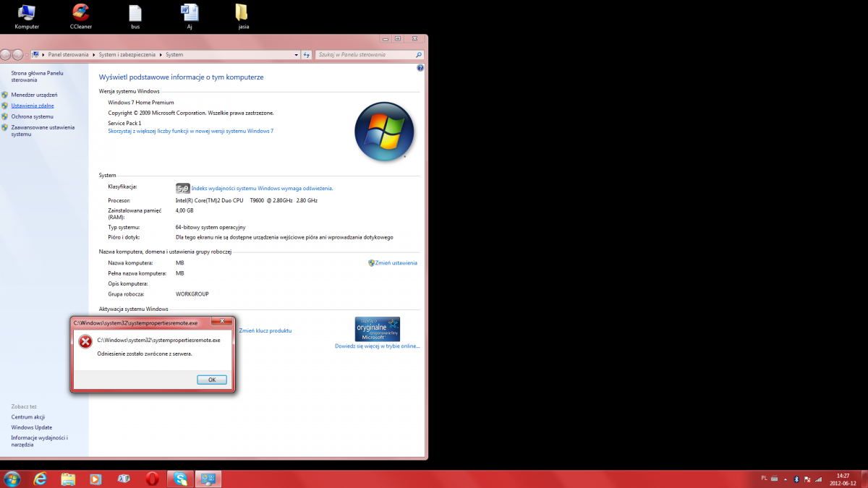868x488 pixels.
Task: Select the jasia folder on the desktop
Action: 243,16
